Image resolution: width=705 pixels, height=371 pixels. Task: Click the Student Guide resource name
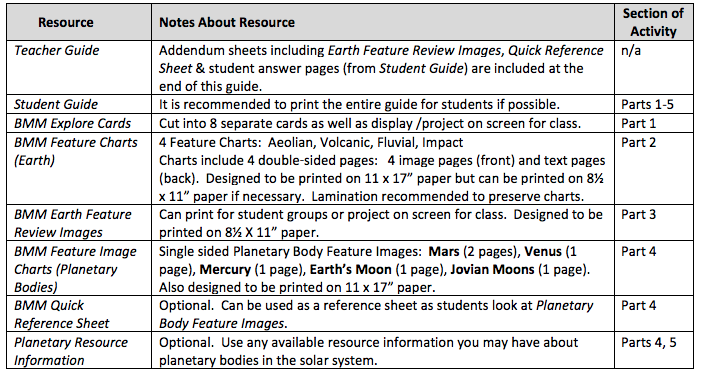click(x=56, y=104)
